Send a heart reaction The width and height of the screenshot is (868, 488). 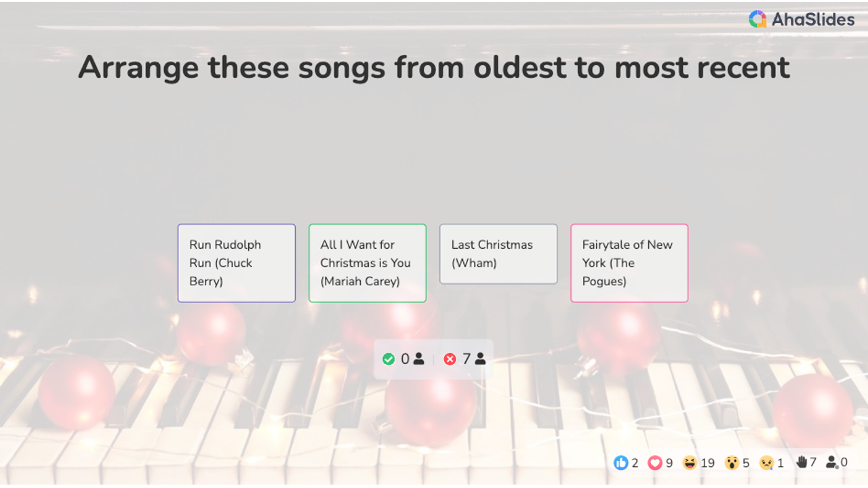[654, 463]
